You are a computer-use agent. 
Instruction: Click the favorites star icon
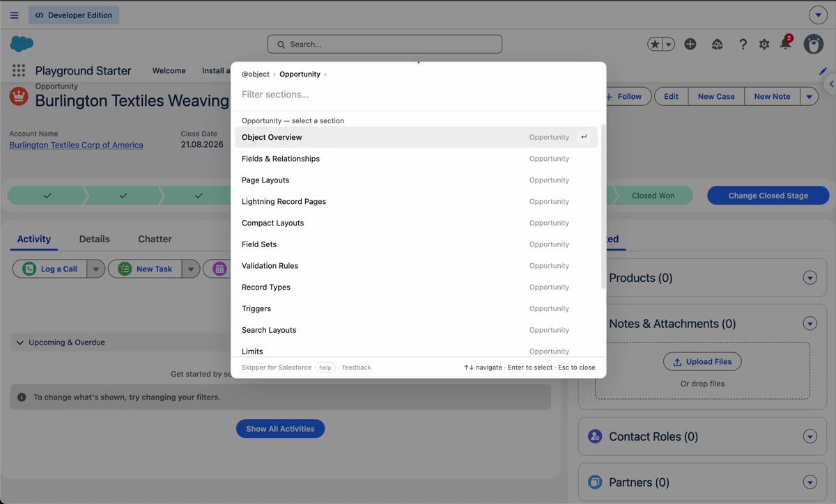click(x=655, y=44)
